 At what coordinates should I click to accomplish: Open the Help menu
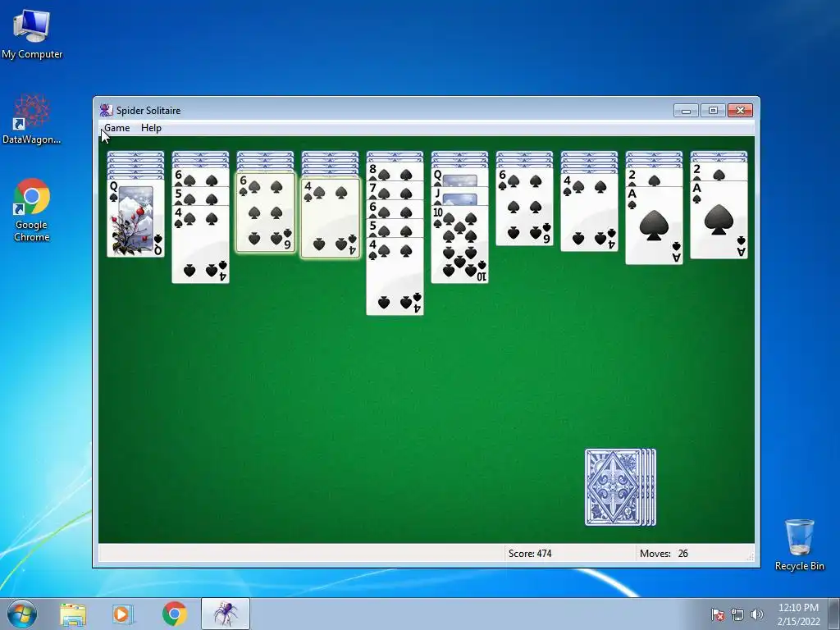coord(151,128)
